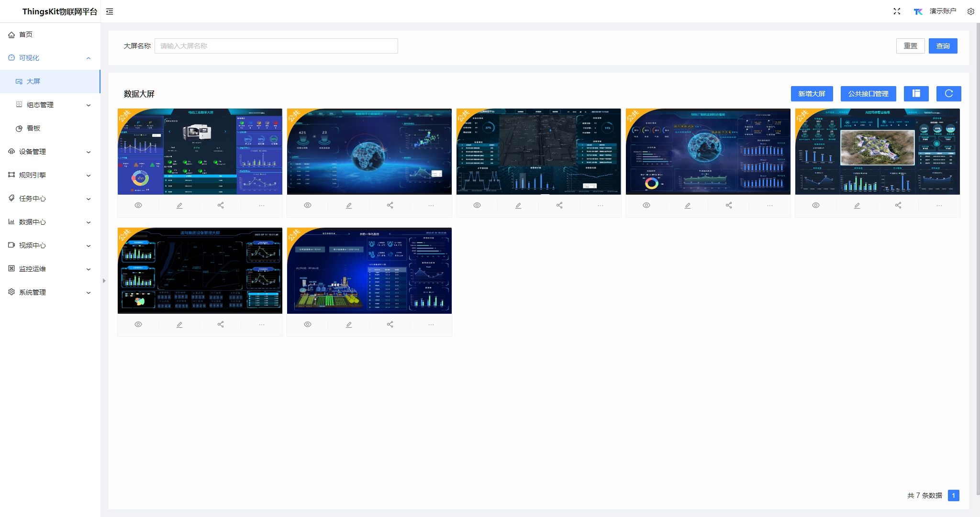Click the refresh icon button
The width and height of the screenshot is (980, 517).
click(x=948, y=94)
